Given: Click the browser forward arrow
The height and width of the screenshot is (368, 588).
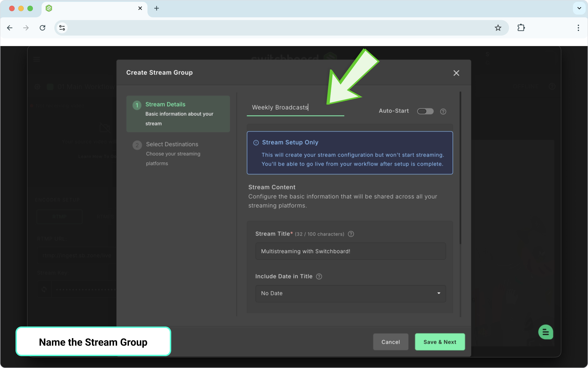Looking at the screenshot, I should (26, 28).
